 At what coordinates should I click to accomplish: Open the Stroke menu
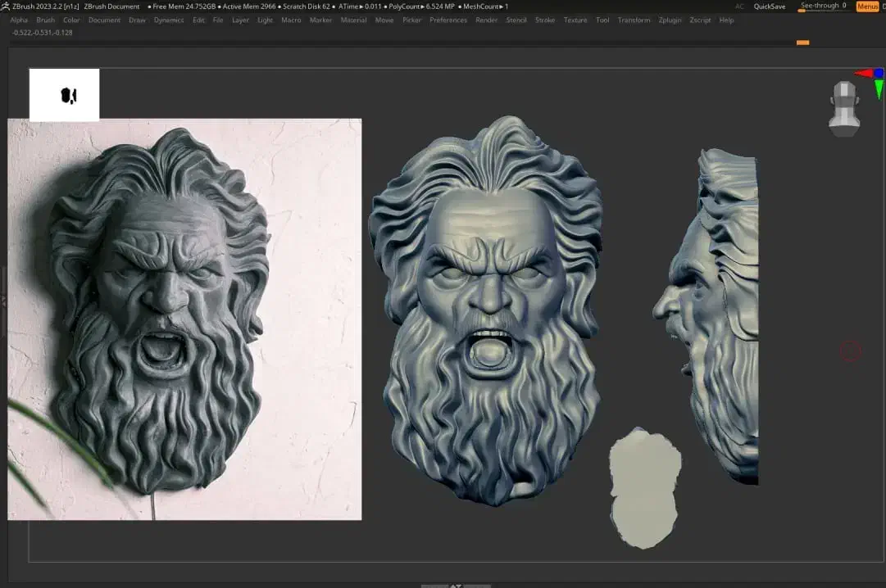tap(545, 20)
